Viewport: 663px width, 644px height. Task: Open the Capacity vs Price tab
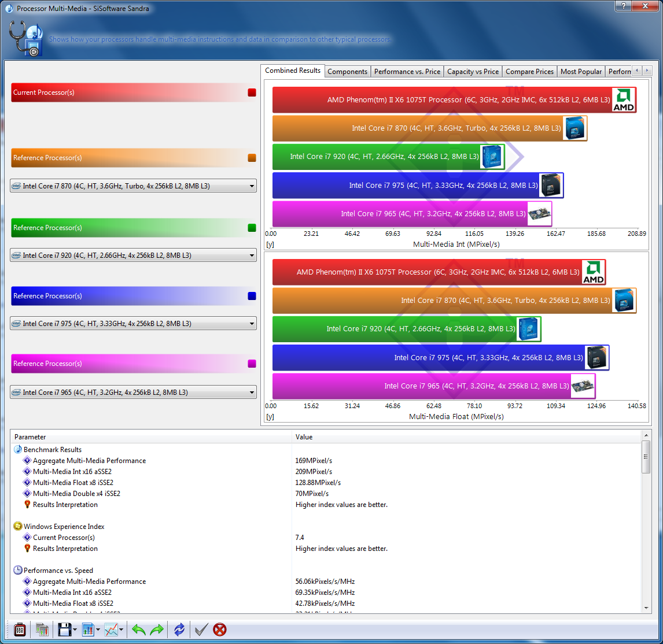[x=473, y=72]
